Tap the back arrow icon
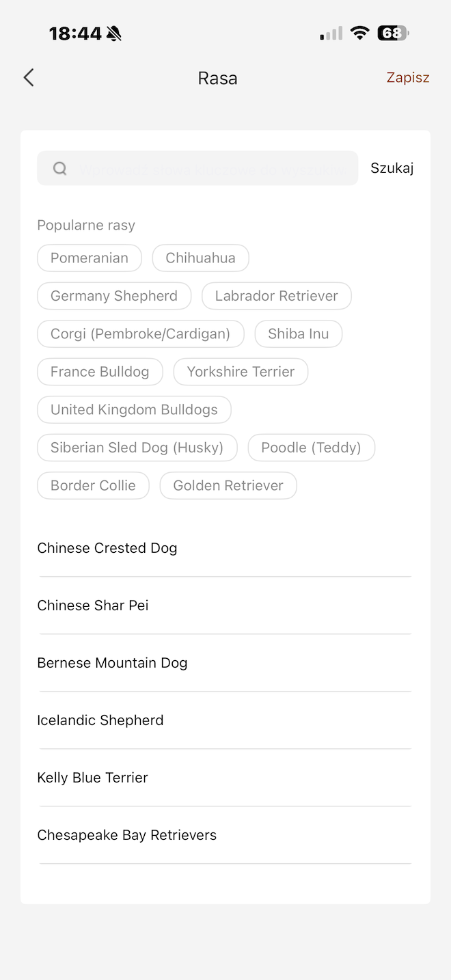 tap(29, 78)
